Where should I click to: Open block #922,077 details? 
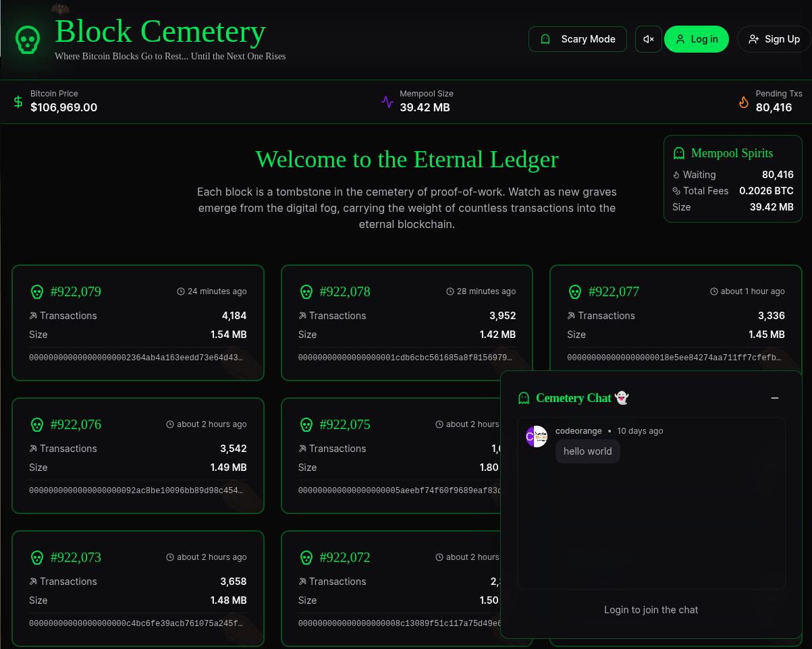pos(675,317)
